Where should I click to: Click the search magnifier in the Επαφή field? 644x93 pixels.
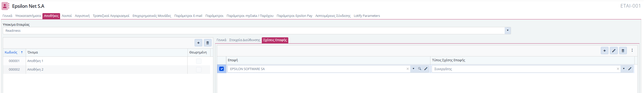tap(420, 69)
